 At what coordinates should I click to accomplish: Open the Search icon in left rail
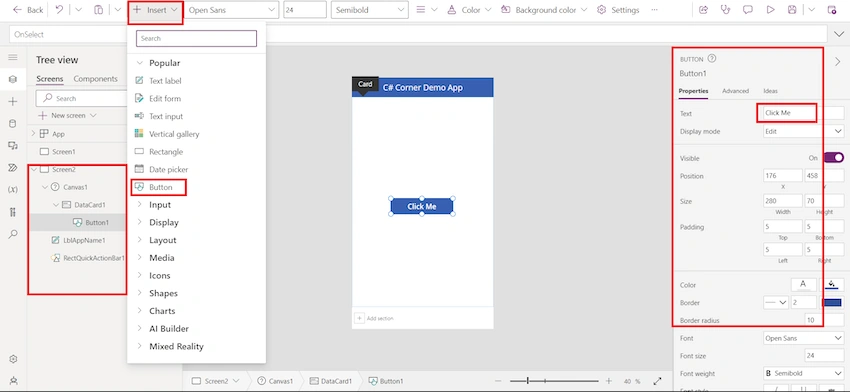pos(13,234)
